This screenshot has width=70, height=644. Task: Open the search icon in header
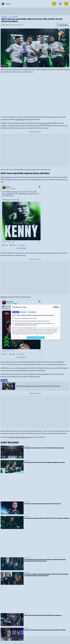(54, 4)
